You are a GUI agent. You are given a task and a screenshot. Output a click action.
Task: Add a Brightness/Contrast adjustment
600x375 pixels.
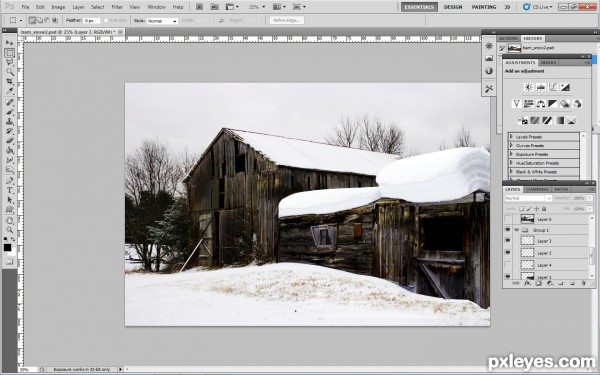528,87
